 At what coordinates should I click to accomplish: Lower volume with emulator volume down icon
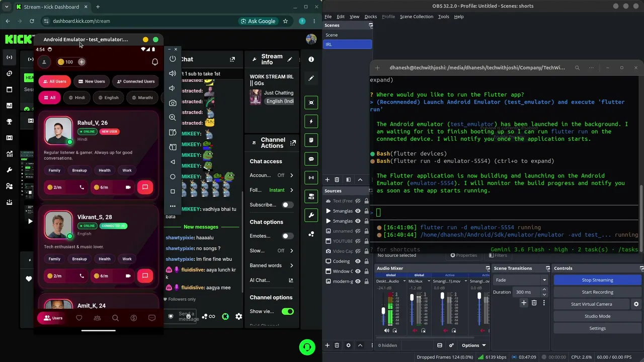tap(173, 88)
